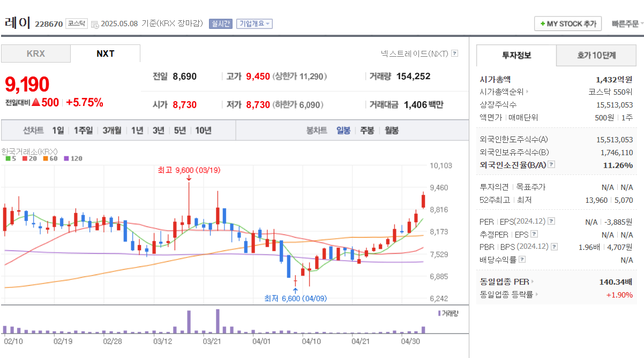Screen dimensions: 644x358
Task: Click the latest red candlestick on chart
Action: [x=423, y=201]
